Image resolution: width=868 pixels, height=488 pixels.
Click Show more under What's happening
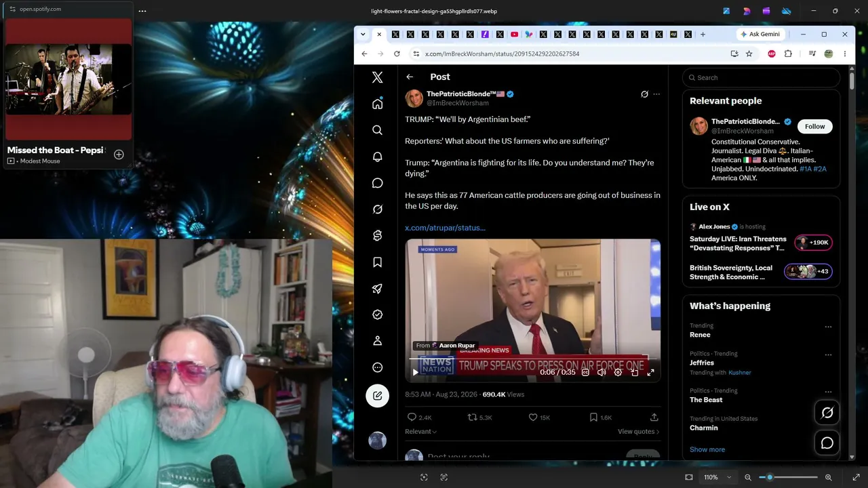tap(707, 449)
